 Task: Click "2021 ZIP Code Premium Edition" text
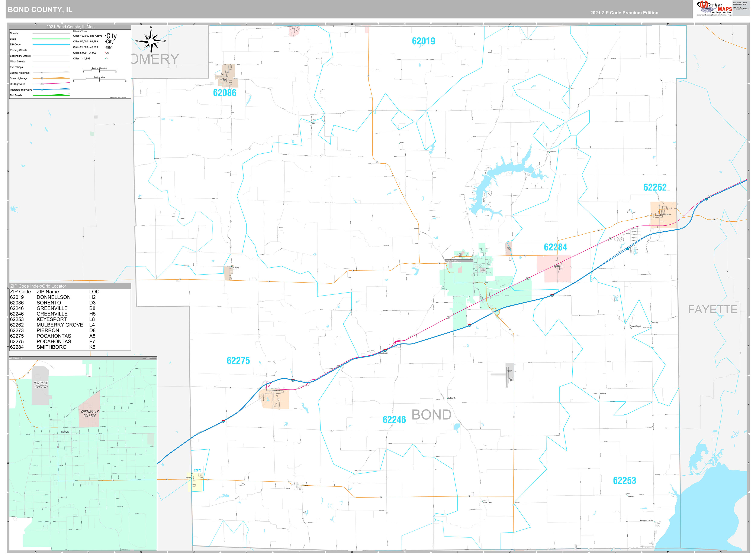pos(624,13)
